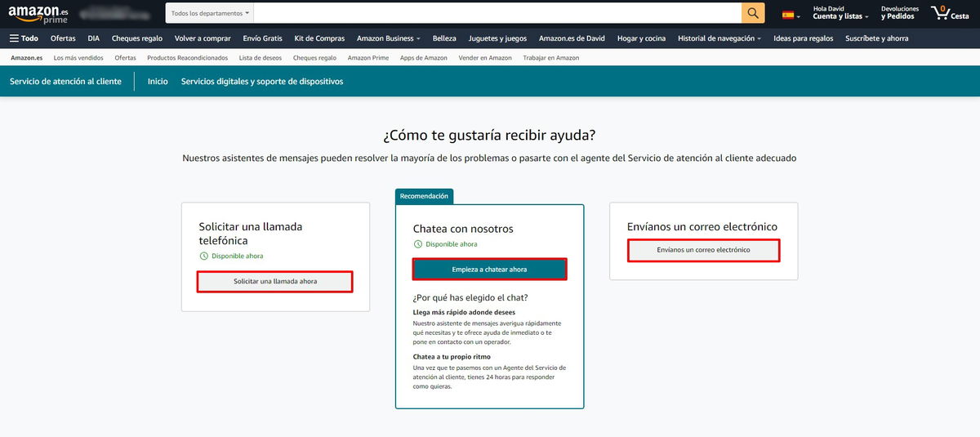Click the Spanish flag language selector
The height and width of the screenshot is (437, 980).
point(791,14)
